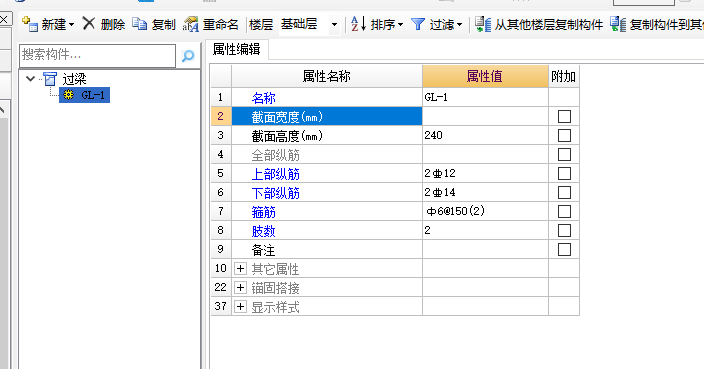This screenshot has height=369, width=704.
Task: Click the 名称 property link
Action: coord(264,98)
